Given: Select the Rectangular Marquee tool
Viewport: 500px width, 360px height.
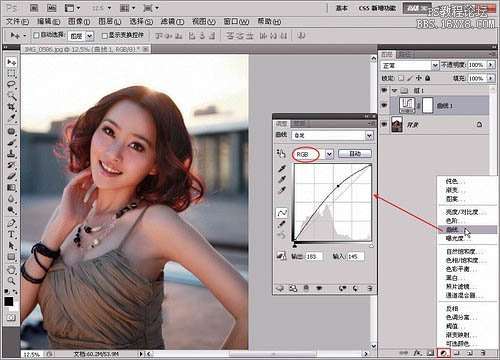Looking at the screenshot, I should coord(11,73).
